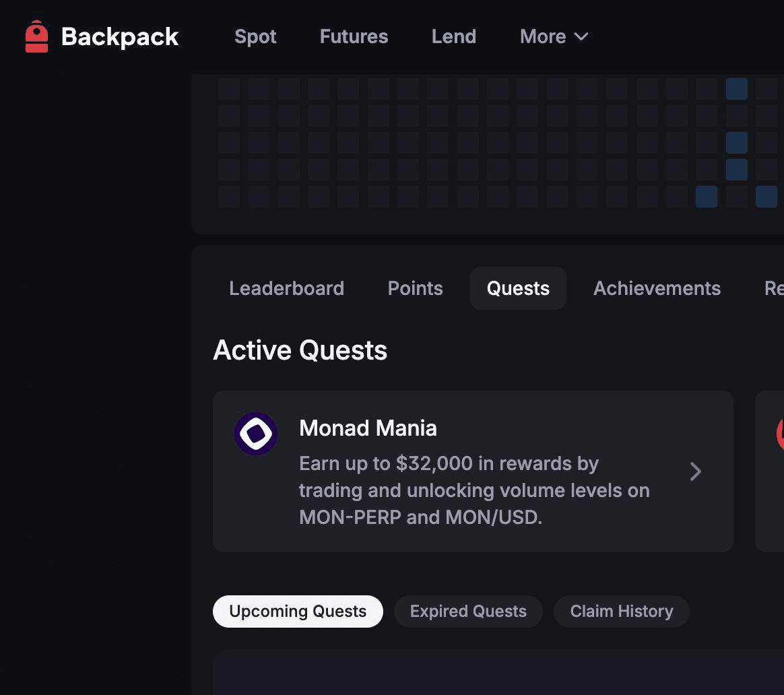
Task: Show the Expired Quests list
Action: tap(468, 611)
